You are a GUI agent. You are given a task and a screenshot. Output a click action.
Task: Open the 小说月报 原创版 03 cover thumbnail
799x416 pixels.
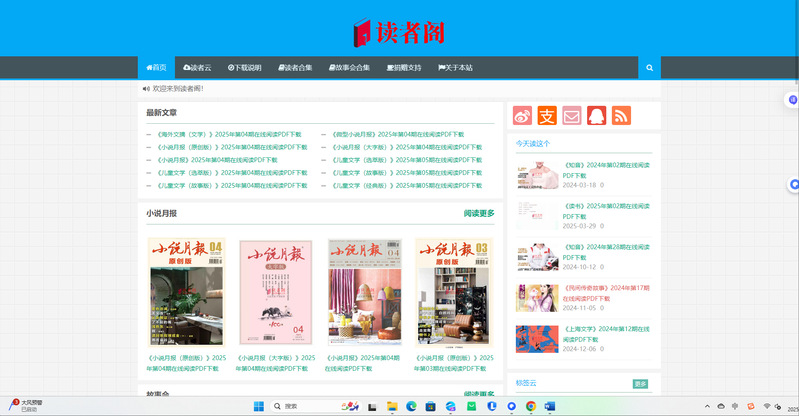click(x=454, y=292)
